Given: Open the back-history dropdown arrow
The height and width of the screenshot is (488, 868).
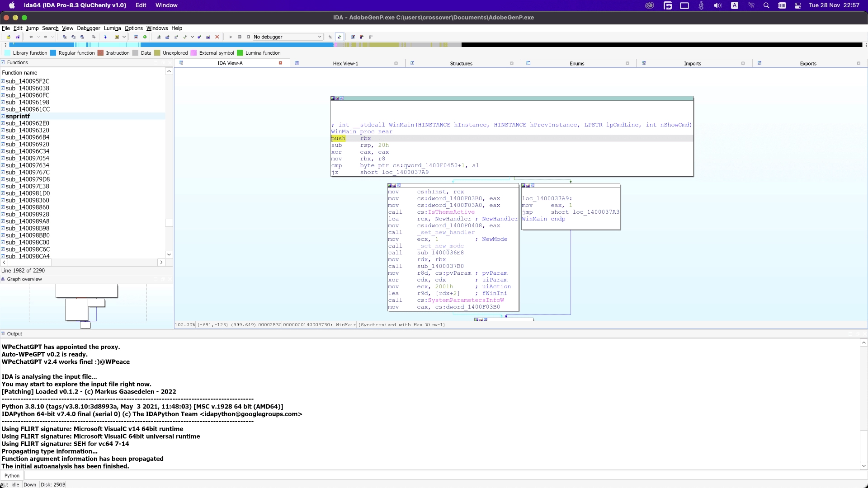Looking at the screenshot, I should click(38, 37).
